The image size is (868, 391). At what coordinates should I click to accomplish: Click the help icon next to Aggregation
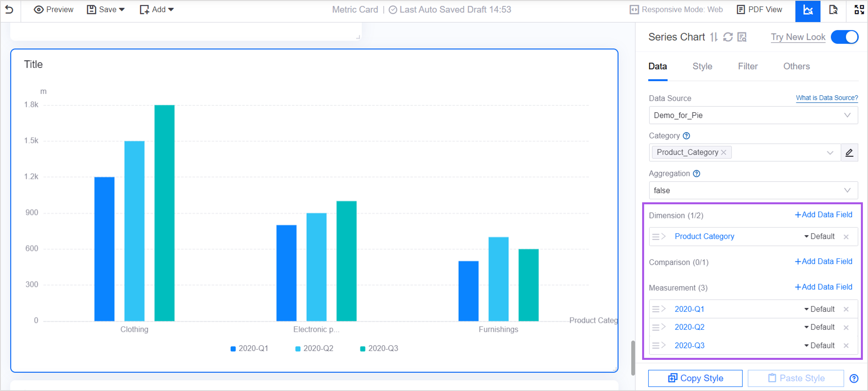pyautogui.click(x=696, y=173)
